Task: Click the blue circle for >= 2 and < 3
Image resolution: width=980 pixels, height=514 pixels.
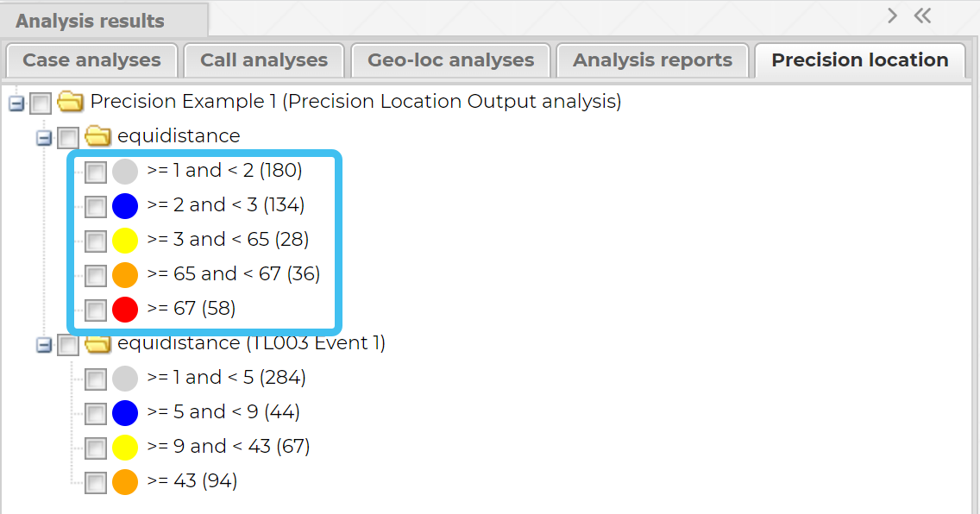Action: [125, 206]
